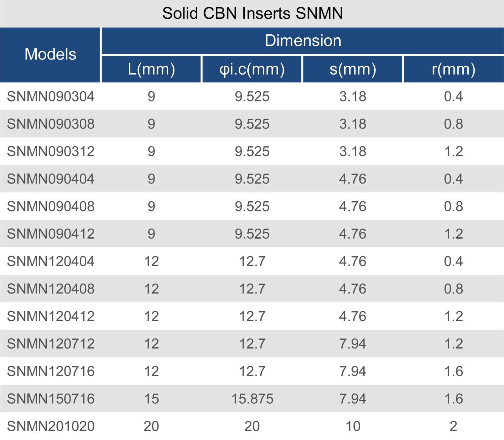Select model SNMN090308 cell
504x440 pixels.
pos(51,124)
